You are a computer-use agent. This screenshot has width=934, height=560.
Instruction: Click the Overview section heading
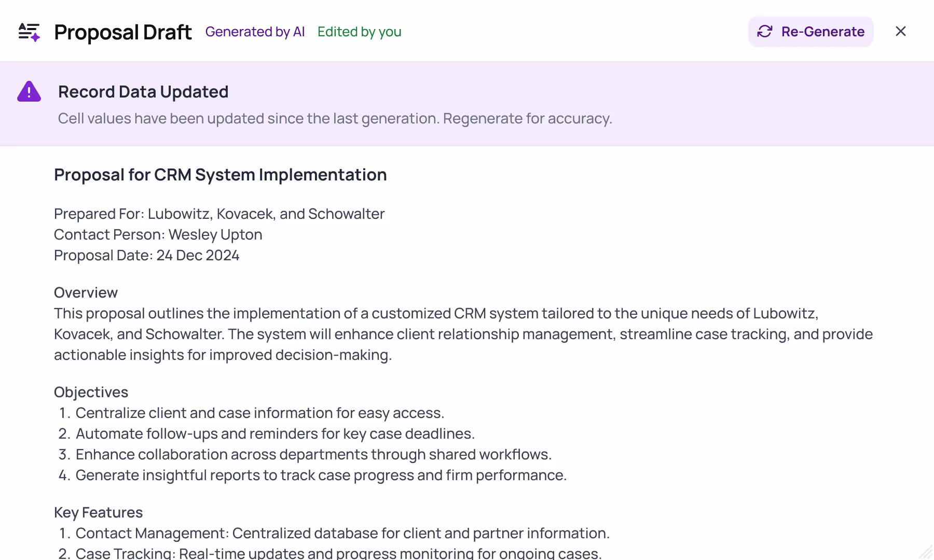[x=86, y=292]
